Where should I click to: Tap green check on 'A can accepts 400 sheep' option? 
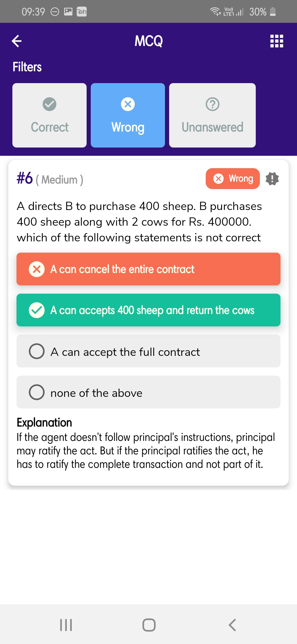click(x=37, y=310)
